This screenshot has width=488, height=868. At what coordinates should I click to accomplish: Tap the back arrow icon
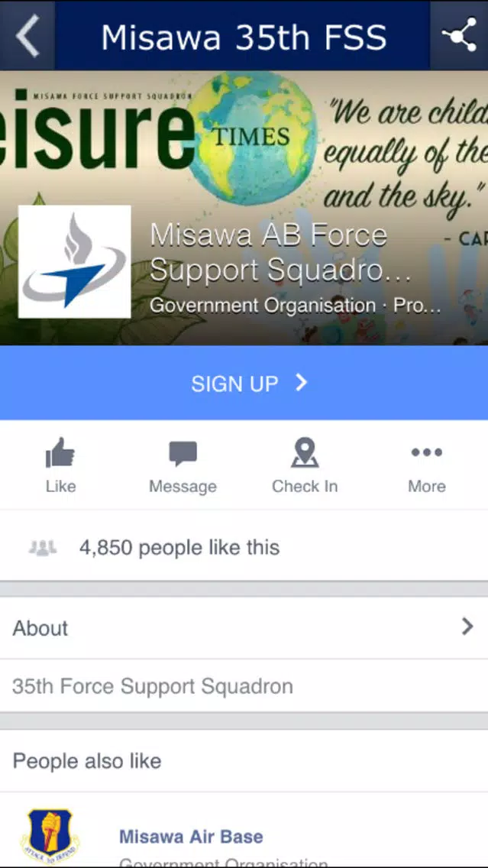click(x=27, y=36)
